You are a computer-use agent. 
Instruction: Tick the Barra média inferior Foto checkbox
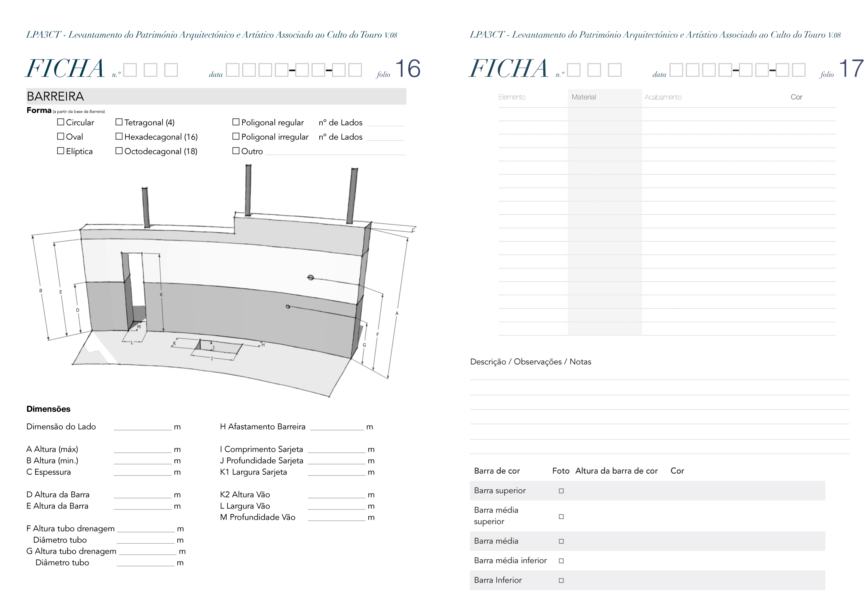(561, 561)
